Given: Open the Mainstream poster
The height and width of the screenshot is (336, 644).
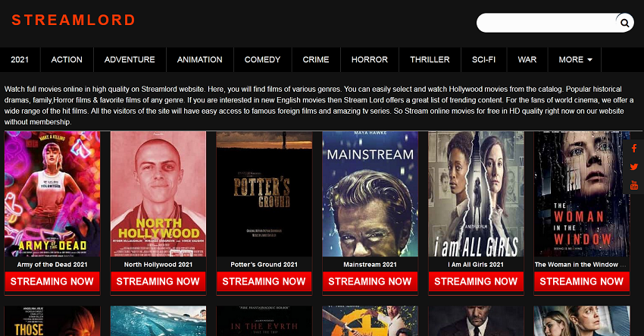Looking at the screenshot, I should tap(370, 193).
